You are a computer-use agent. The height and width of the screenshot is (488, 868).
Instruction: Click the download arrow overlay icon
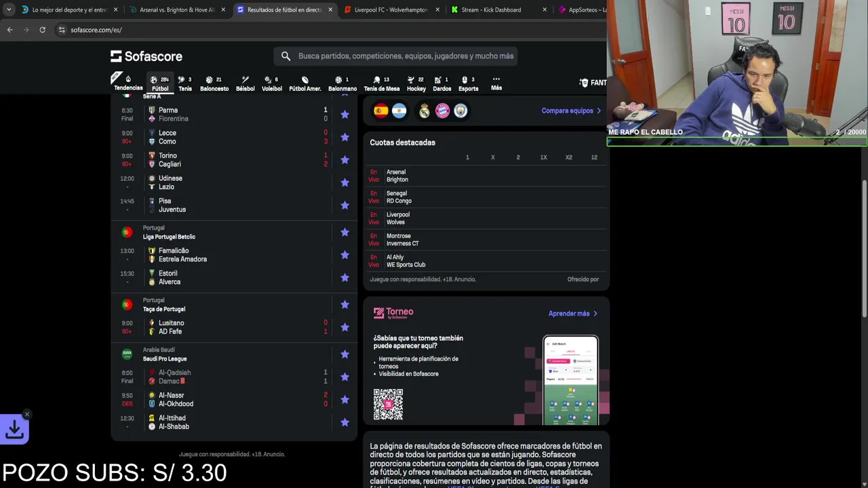click(x=14, y=429)
